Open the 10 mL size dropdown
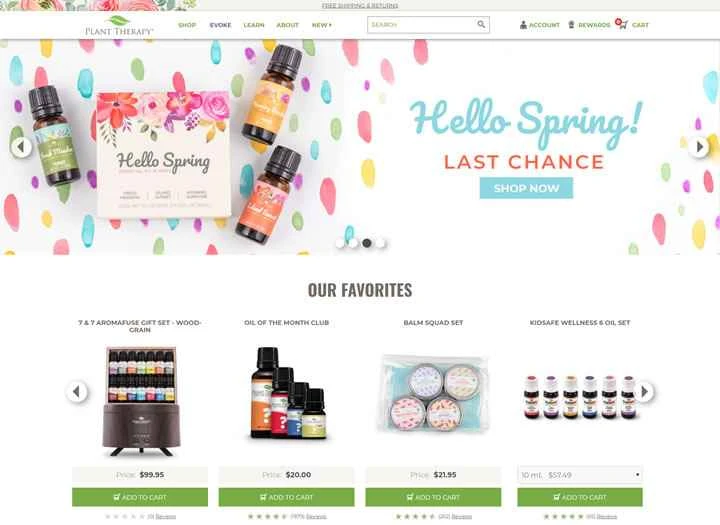Screen dimensions: 720x525 click(x=580, y=475)
